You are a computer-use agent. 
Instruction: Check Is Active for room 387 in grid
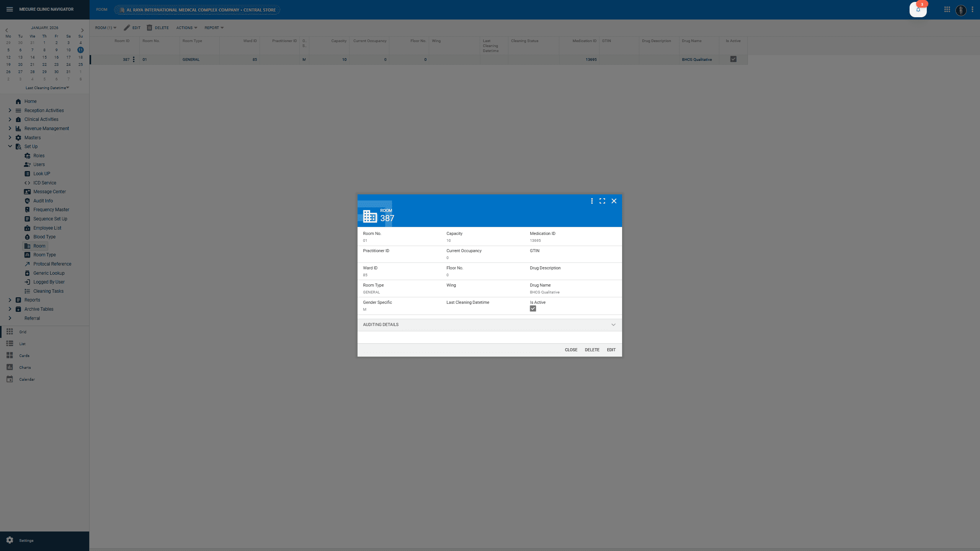pyautogui.click(x=733, y=59)
